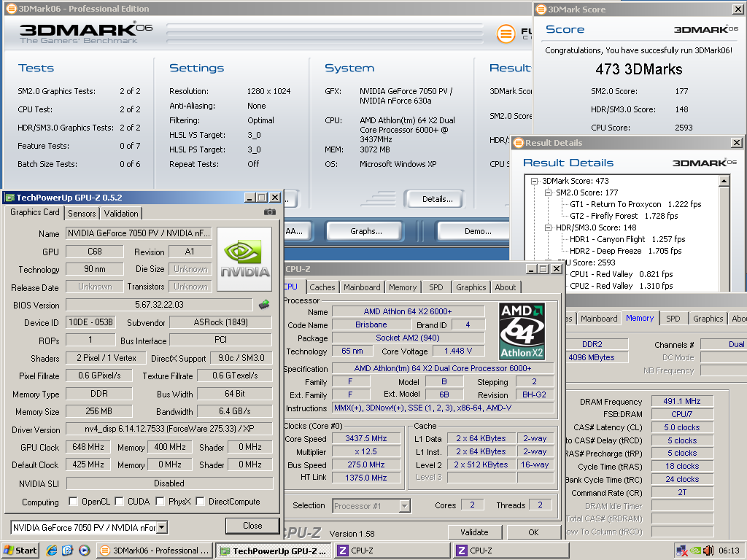Open Mainboard tab in background CPU-Z window
Viewport: 747px width, 560px height.
[x=600, y=319]
